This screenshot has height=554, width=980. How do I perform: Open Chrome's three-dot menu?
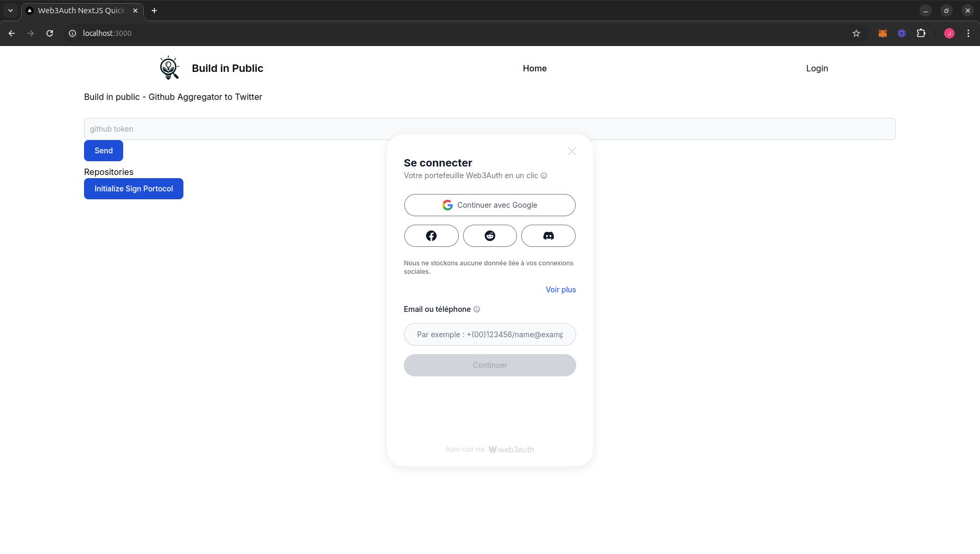pyautogui.click(x=968, y=33)
